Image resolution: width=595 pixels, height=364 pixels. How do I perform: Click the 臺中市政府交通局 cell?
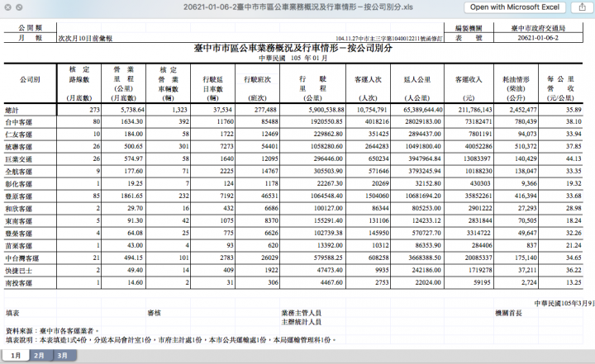[538, 28]
